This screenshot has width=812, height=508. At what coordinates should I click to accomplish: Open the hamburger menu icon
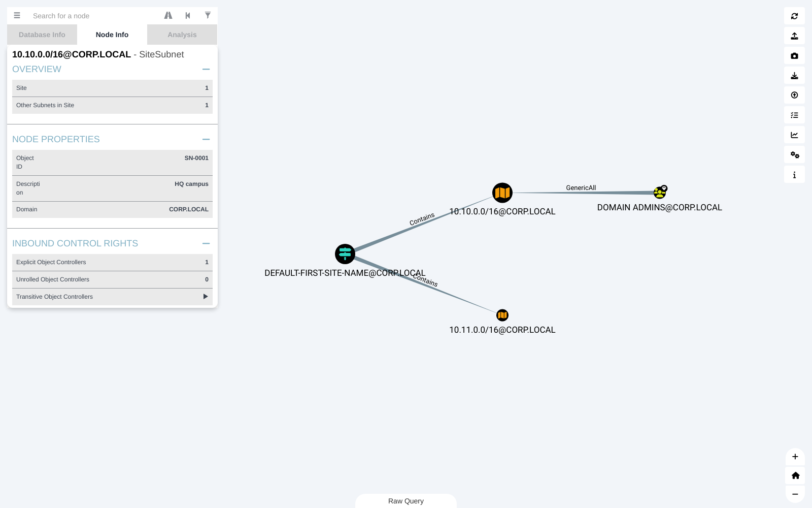coord(17,15)
